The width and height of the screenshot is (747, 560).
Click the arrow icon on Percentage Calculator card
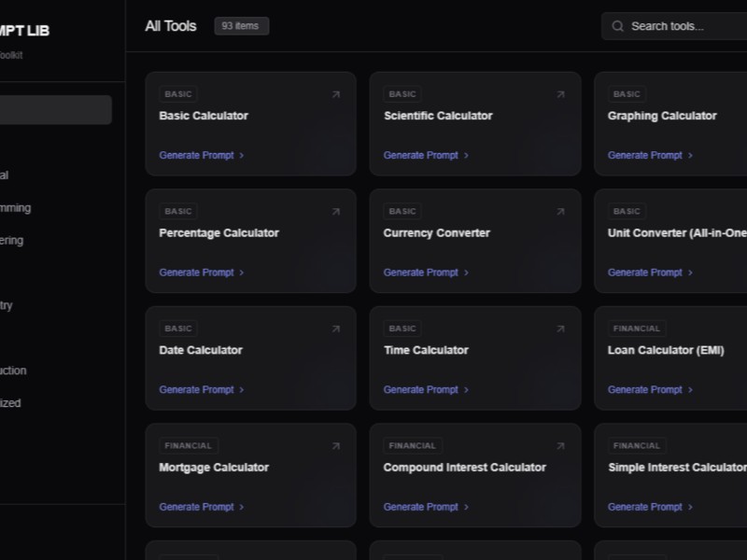[x=336, y=212]
